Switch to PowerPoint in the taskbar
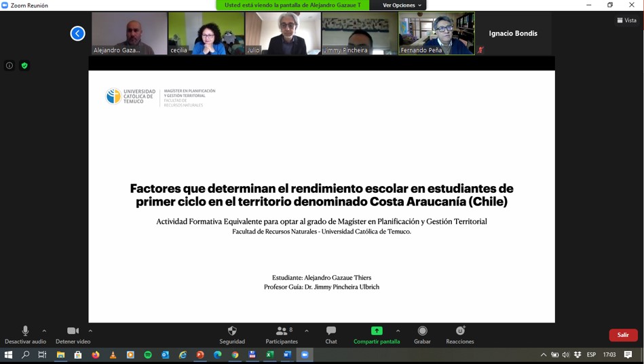Viewport: 644px width, 364px height. pyautogui.click(x=200, y=354)
